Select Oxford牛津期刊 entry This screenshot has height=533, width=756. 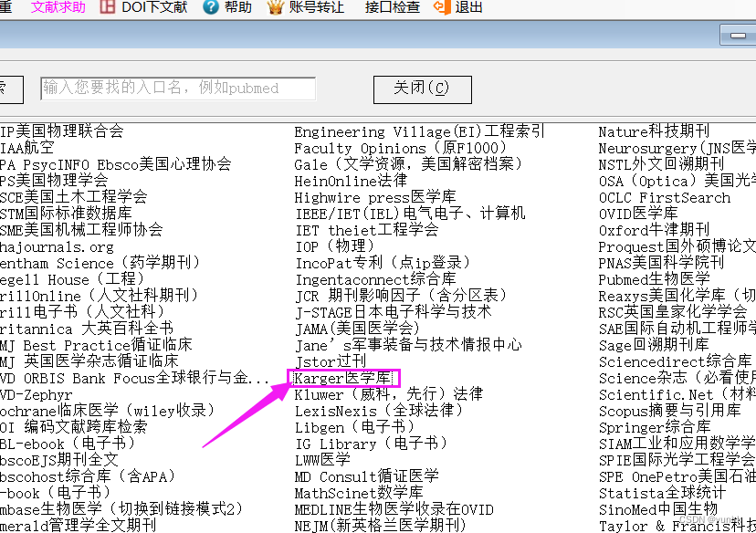(x=654, y=229)
